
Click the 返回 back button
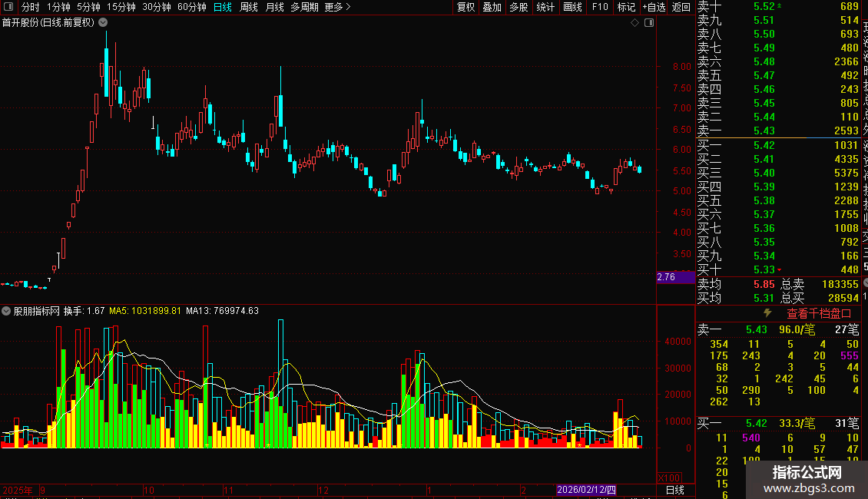(681, 7)
